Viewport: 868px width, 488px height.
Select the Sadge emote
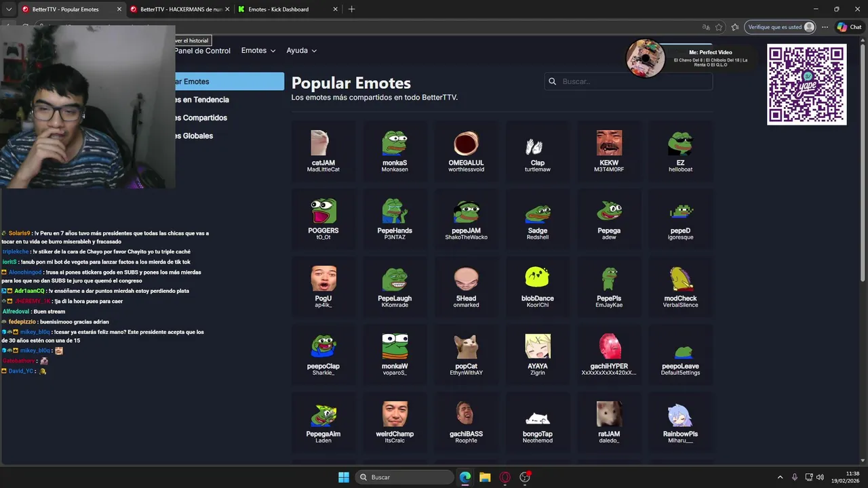pos(538,218)
